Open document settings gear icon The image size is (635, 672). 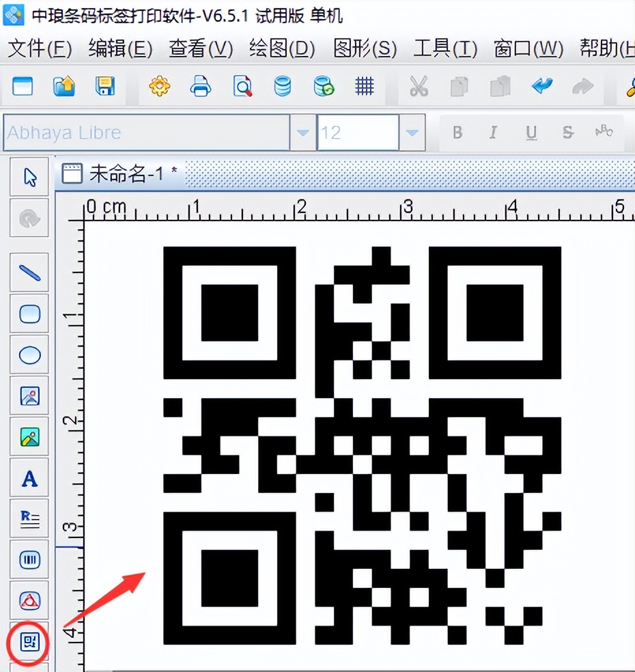point(159,86)
